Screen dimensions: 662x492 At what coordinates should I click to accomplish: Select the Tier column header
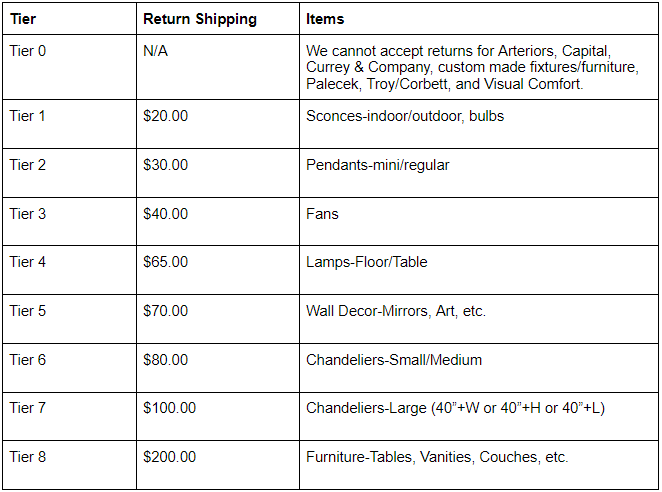pyautogui.click(x=23, y=19)
